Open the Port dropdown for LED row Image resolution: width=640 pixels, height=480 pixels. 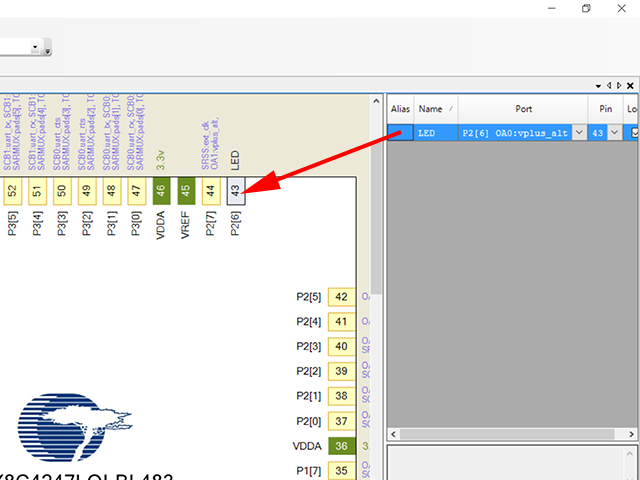[579, 133]
